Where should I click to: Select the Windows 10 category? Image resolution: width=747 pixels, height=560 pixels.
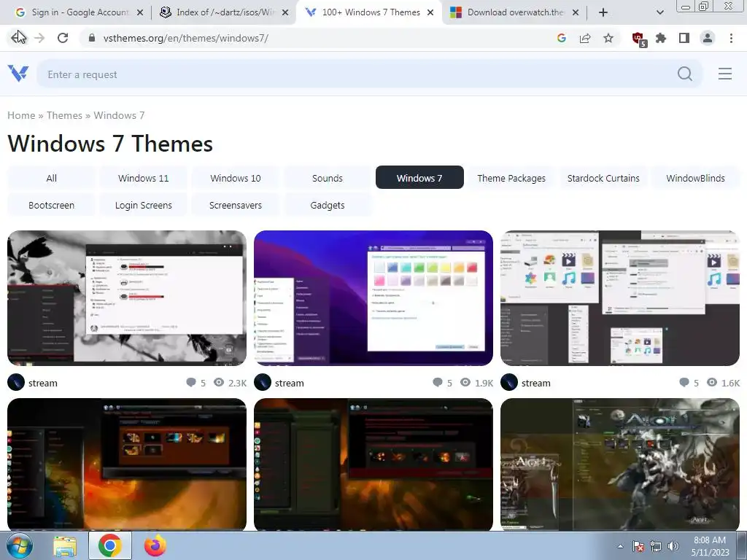[236, 178]
